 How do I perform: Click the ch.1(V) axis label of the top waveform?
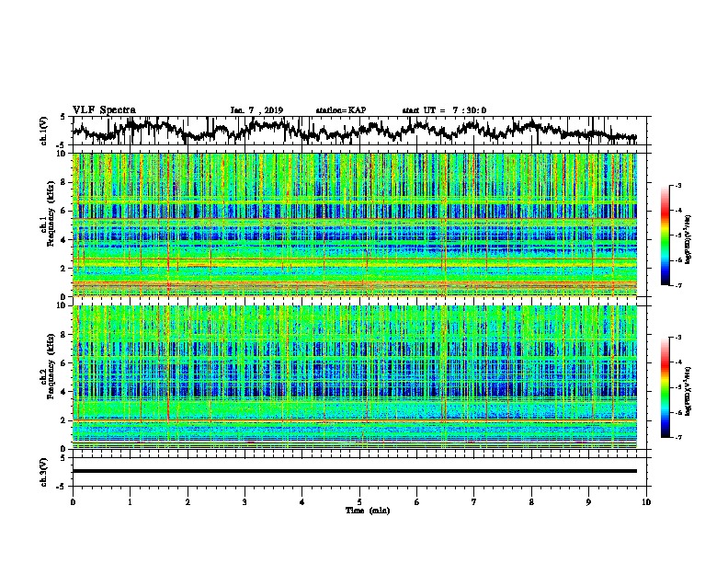pyautogui.click(x=44, y=131)
